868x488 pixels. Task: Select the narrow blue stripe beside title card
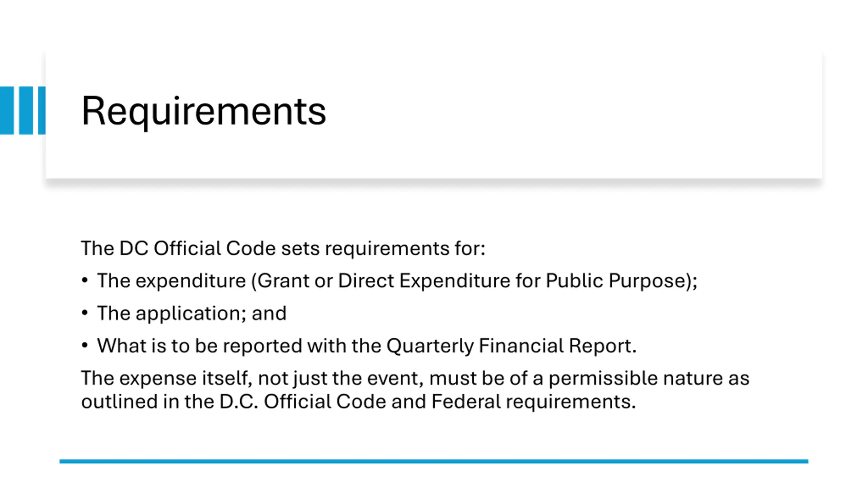(x=42, y=110)
